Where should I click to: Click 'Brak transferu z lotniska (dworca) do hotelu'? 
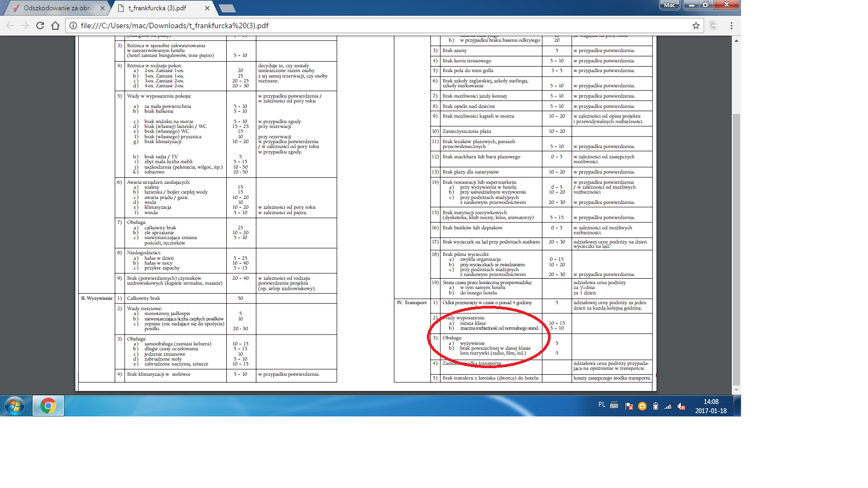[x=490, y=378]
